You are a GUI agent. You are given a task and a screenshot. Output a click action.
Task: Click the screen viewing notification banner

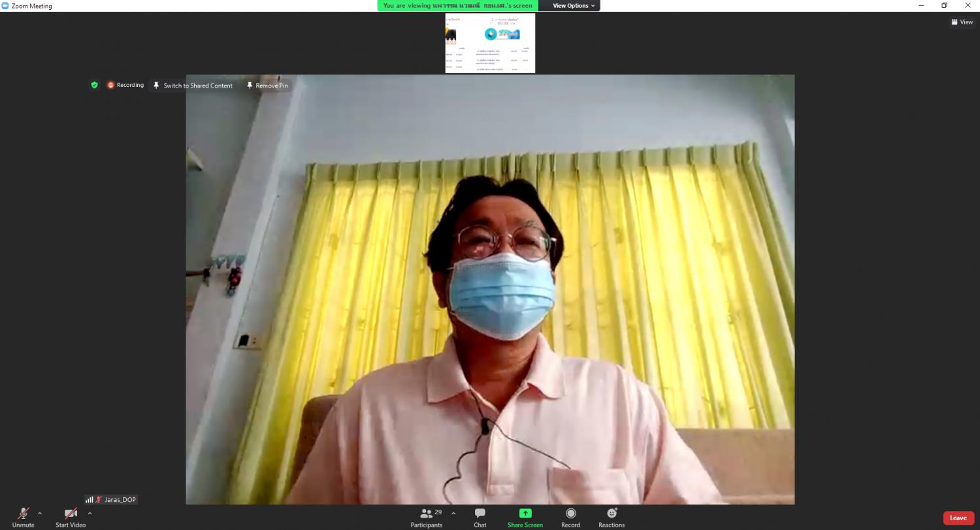point(458,6)
